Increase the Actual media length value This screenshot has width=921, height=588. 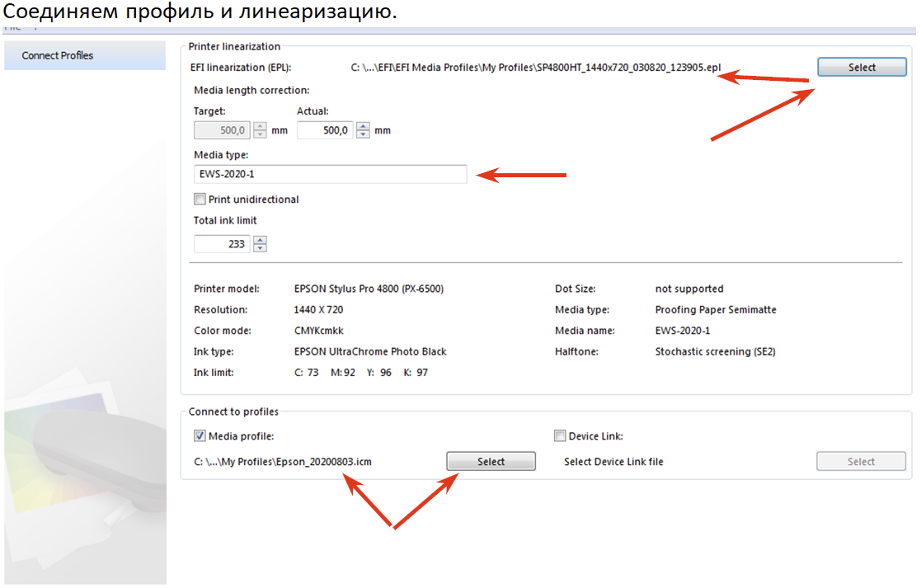[x=363, y=125]
